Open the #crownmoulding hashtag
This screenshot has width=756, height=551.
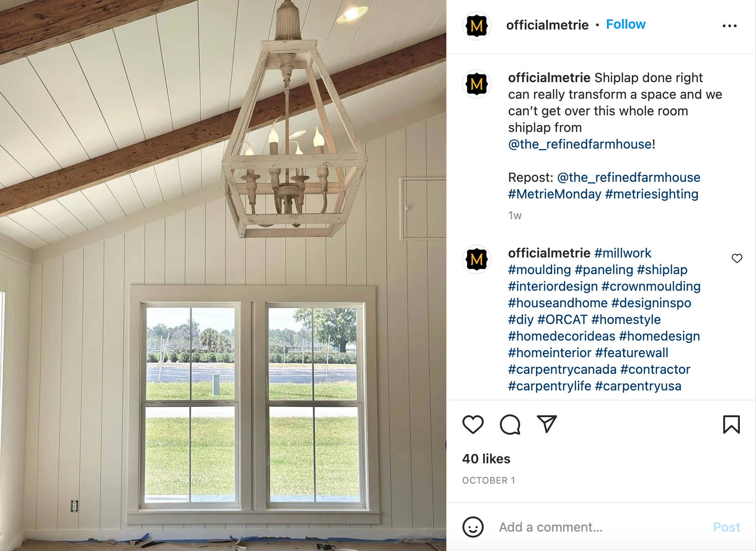(651, 286)
